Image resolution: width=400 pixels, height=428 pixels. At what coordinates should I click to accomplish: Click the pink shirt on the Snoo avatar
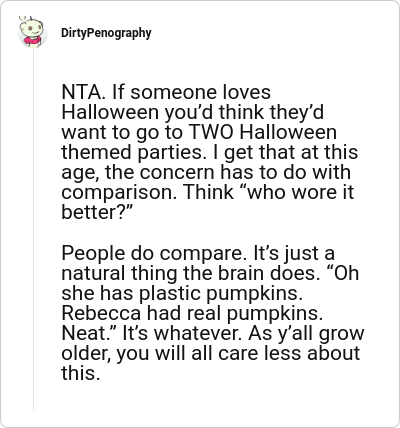click(32, 41)
